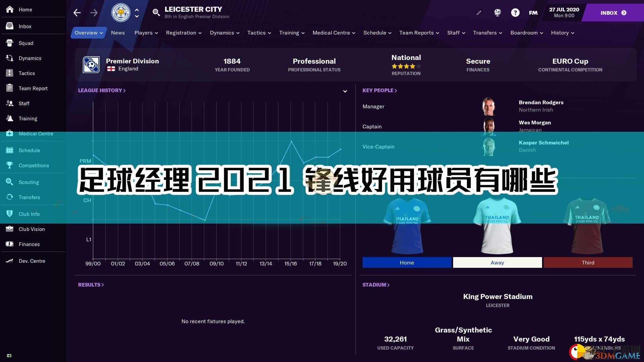Open the Schedule menu in top bar
644x362 pixels.
point(378,33)
